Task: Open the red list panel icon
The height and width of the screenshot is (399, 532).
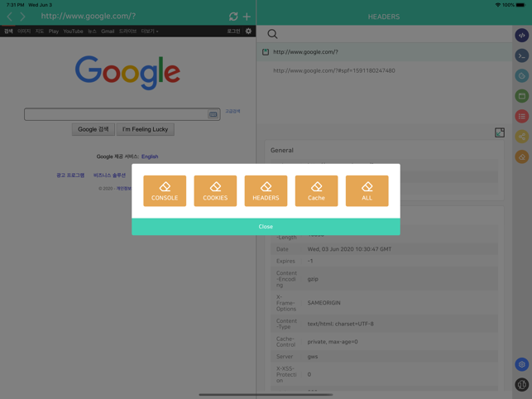Action: [x=521, y=117]
